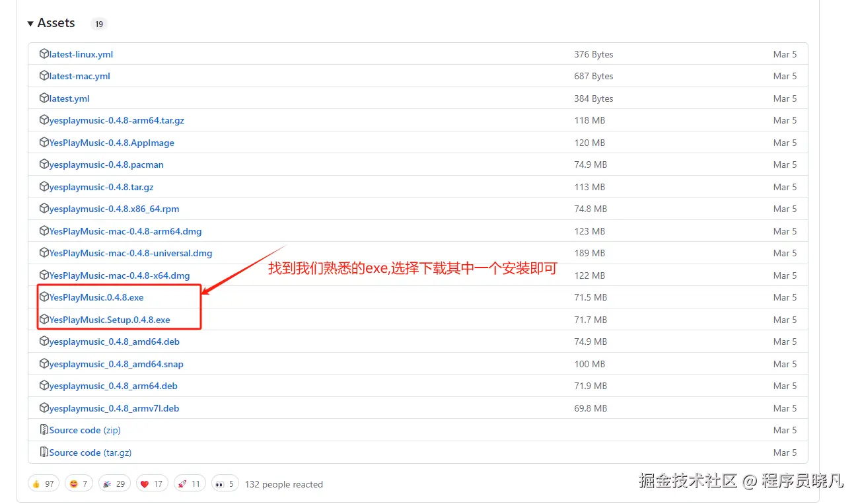Viewport: 858px width, 504px height.
Task: Click '100 MB' size of amd64.snap
Action: (x=590, y=364)
